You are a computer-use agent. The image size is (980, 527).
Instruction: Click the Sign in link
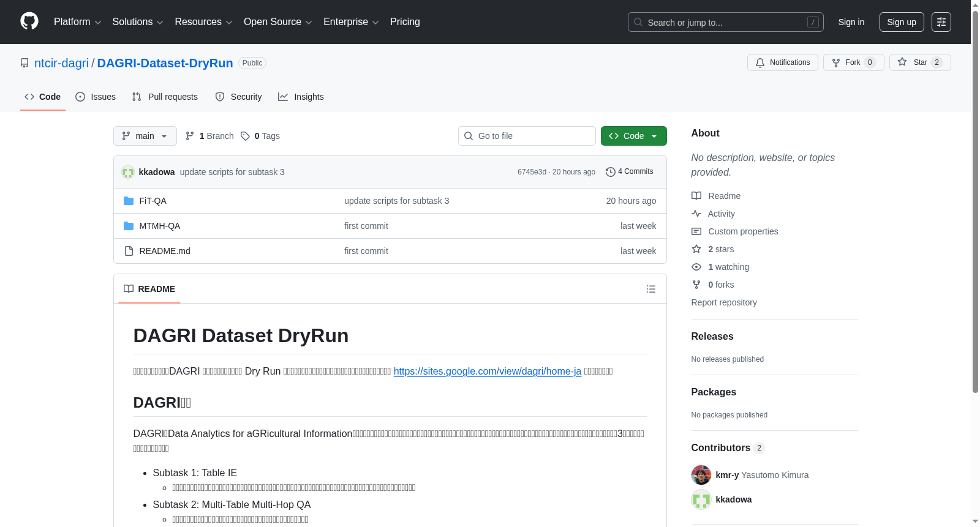851,22
